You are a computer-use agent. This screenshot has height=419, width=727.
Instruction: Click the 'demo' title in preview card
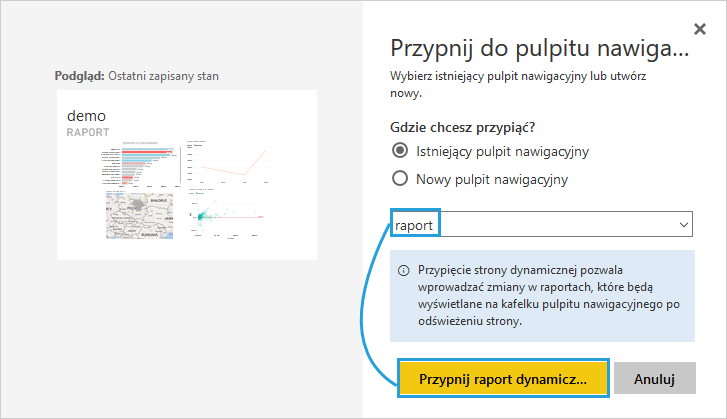pyautogui.click(x=86, y=116)
